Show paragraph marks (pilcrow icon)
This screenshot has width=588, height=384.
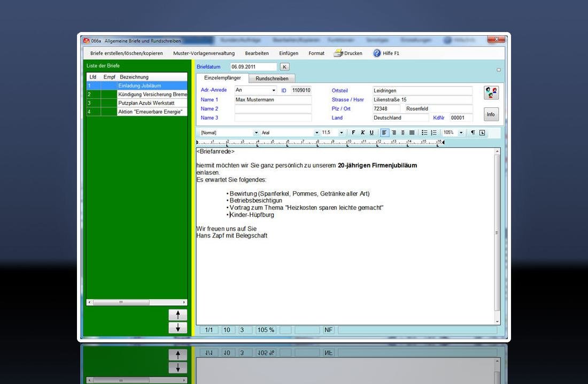pos(473,132)
